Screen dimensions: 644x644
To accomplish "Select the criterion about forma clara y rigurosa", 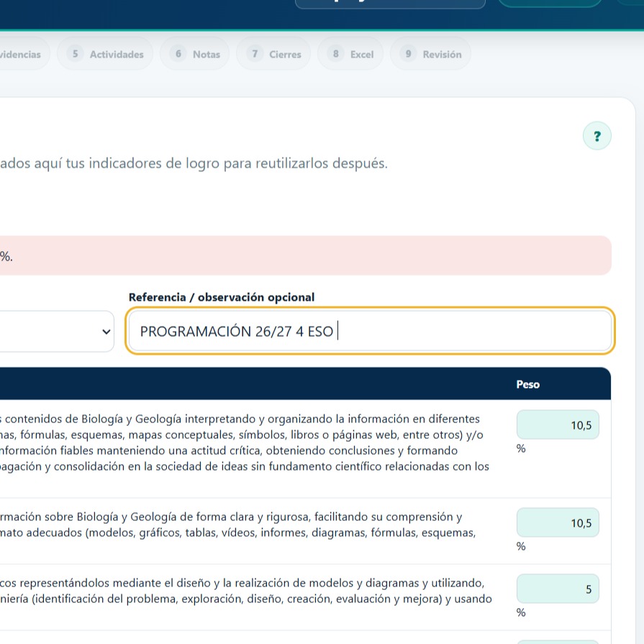I will [237, 525].
